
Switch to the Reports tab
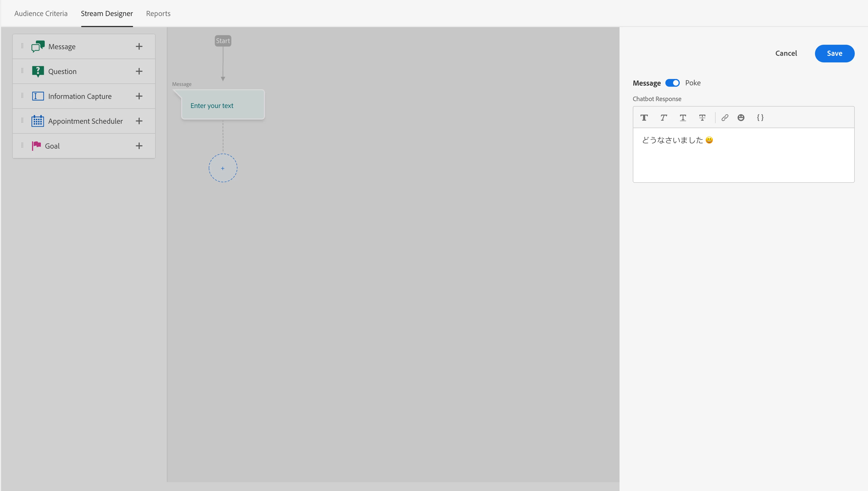click(x=158, y=14)
